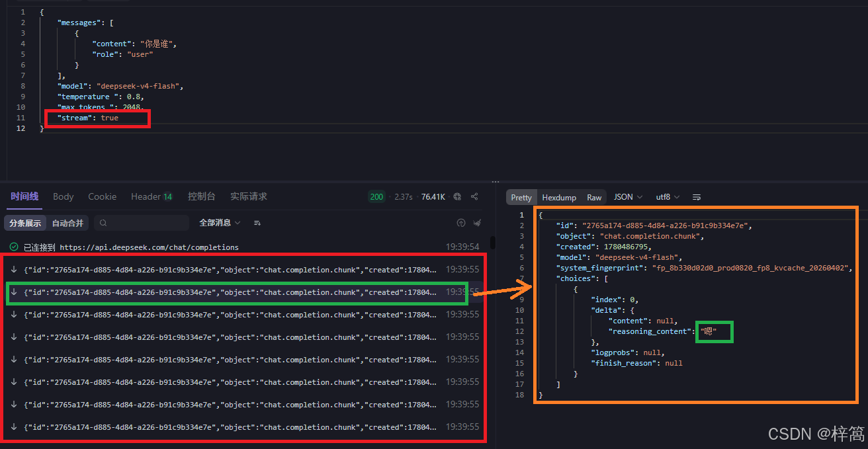
Task: Click the 19:39:54 connection timestamp
Action: pos(462,247)
